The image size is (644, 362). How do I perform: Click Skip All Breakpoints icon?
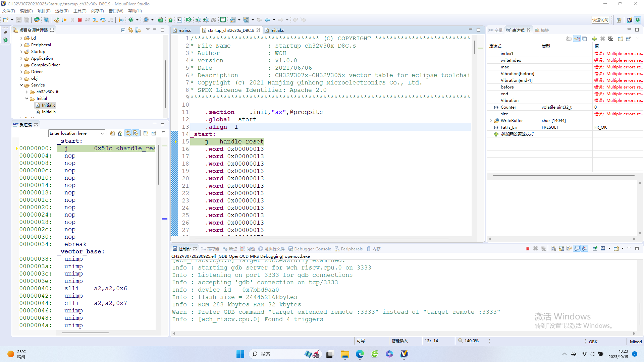point(47,20)
